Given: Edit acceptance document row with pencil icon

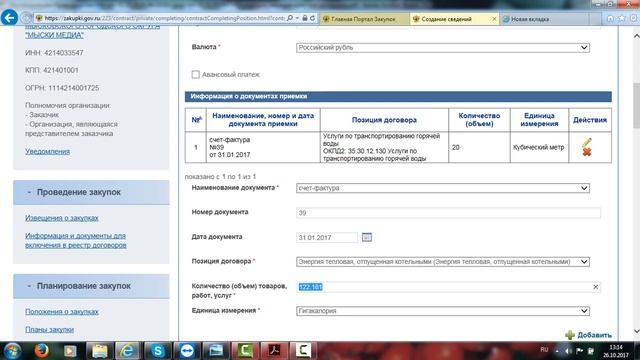Looking at the screenshot, I should point(587,142).
